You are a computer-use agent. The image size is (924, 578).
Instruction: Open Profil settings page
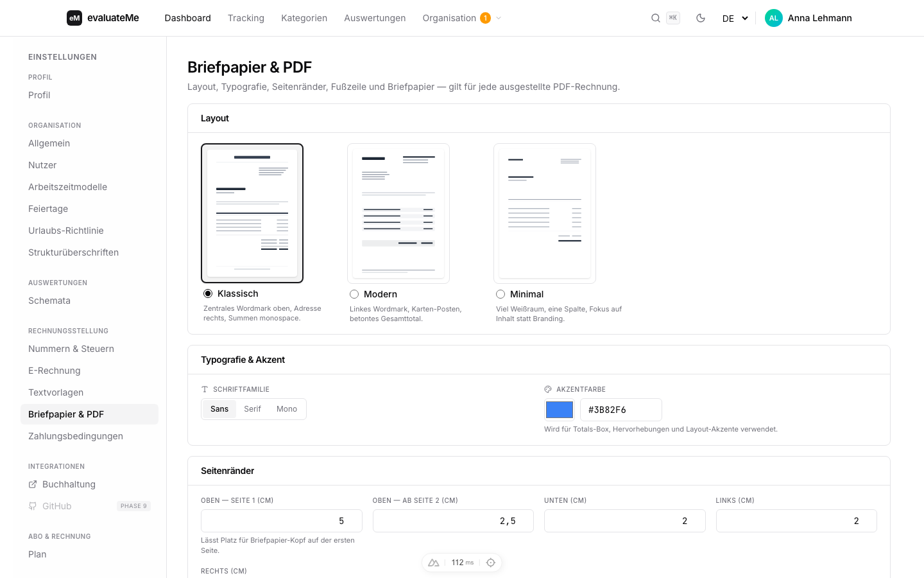(x=89, y=95)
